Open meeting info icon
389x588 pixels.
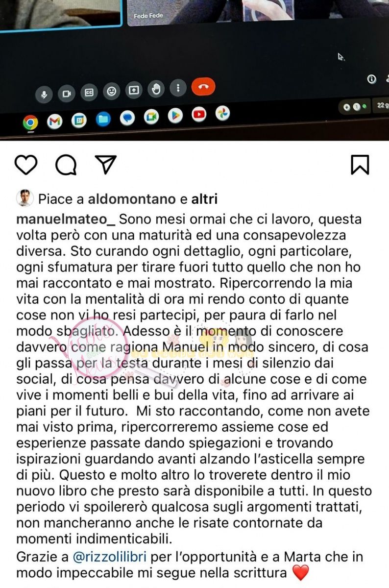point(371,79)
